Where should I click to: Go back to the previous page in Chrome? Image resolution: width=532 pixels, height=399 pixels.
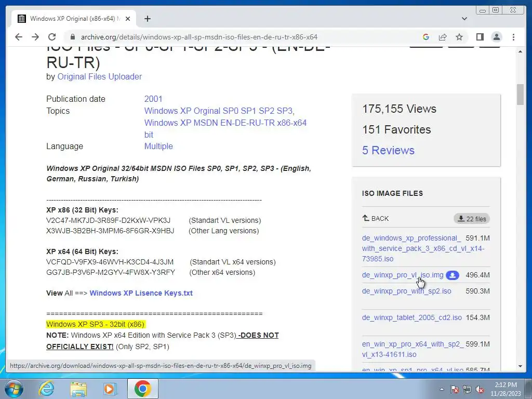pos(19,37)
